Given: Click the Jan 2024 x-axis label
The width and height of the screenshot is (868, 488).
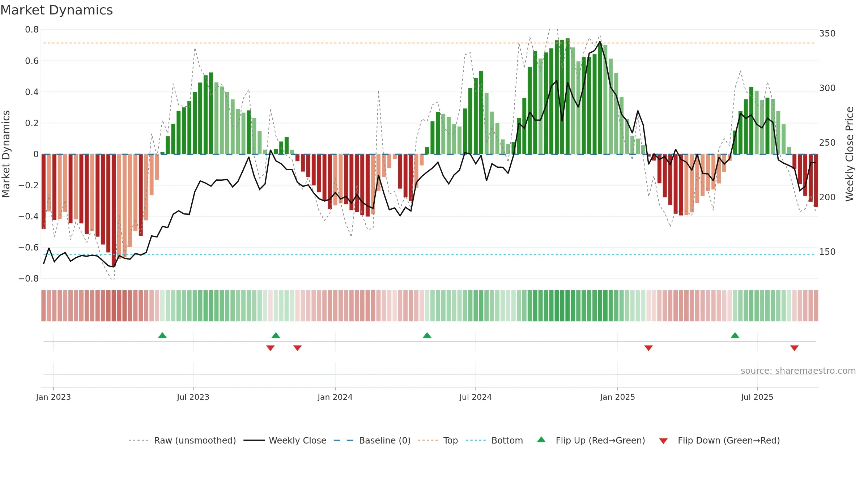Looking at the screenshot, I should pyautogui.click(x=335, y=397).
